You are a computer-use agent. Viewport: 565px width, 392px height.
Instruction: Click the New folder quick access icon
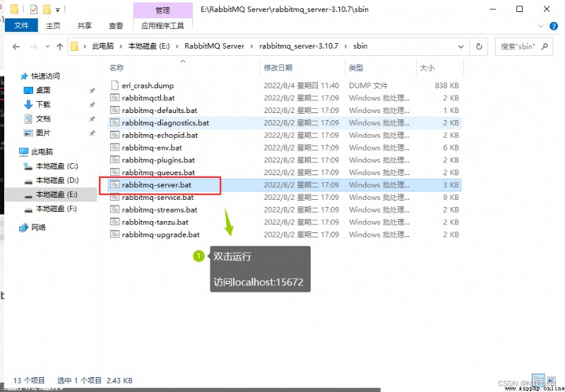pyautogui.click(x=47, y=9)
